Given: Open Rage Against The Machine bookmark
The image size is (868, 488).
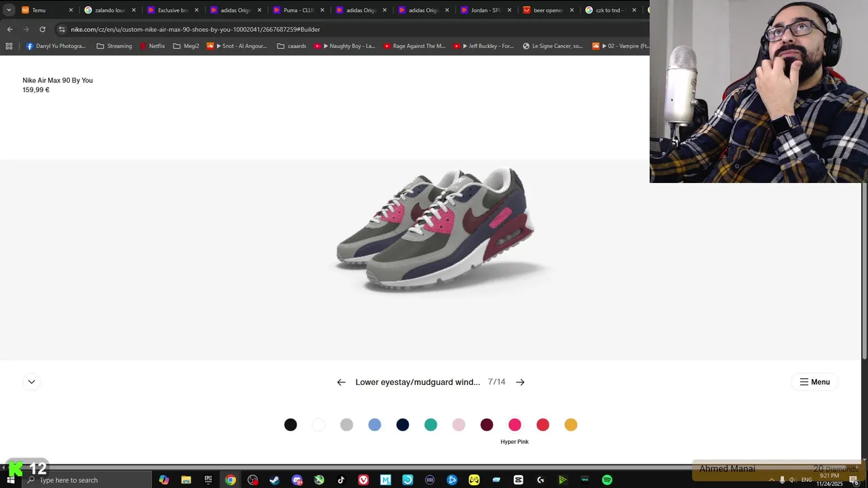Looking at the screenshot, I should point(414,46).
